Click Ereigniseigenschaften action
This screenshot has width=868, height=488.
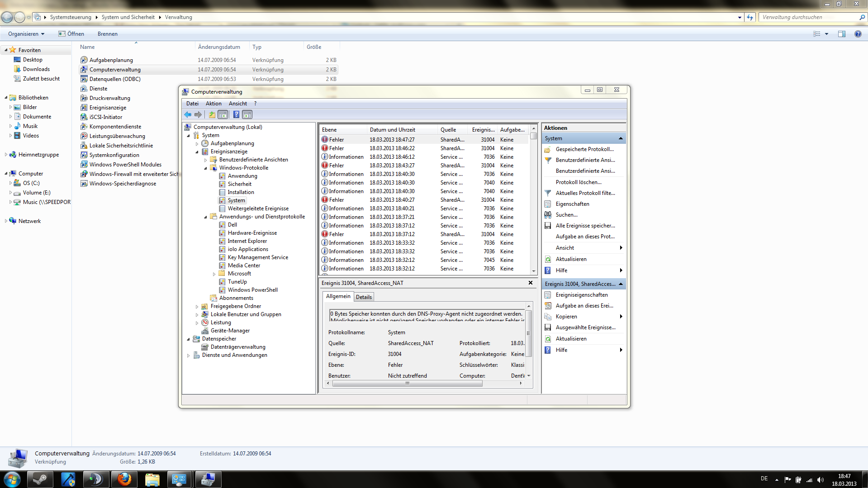tap(581, 295)
